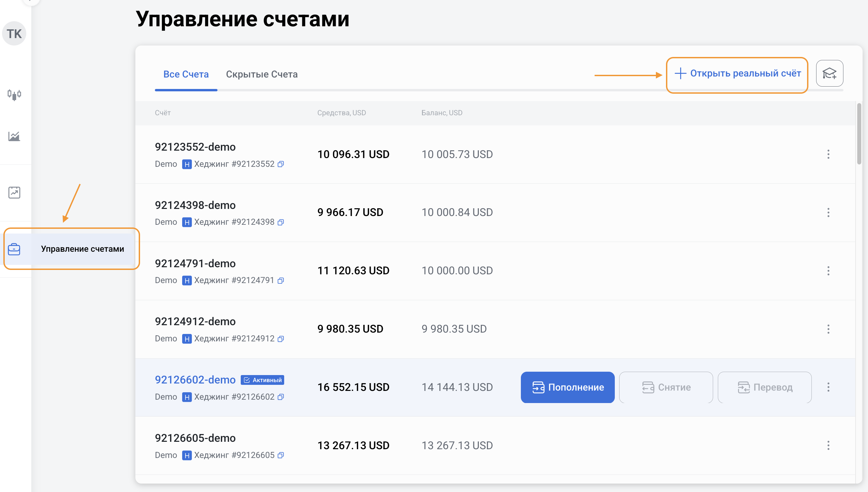This screenshot has height=492, width=868.
Task: Copy account number #92124791
Action: click(280, 280)
